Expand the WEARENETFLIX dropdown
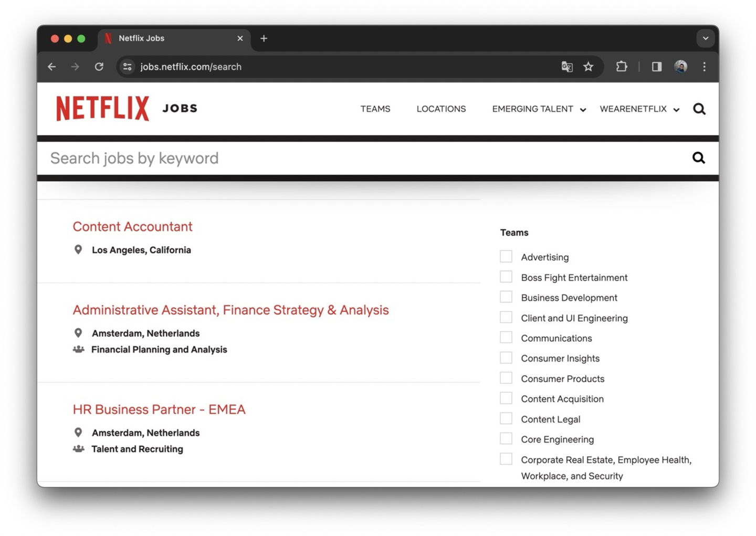This screenshot has width=756, height=536. coord(639,109)
